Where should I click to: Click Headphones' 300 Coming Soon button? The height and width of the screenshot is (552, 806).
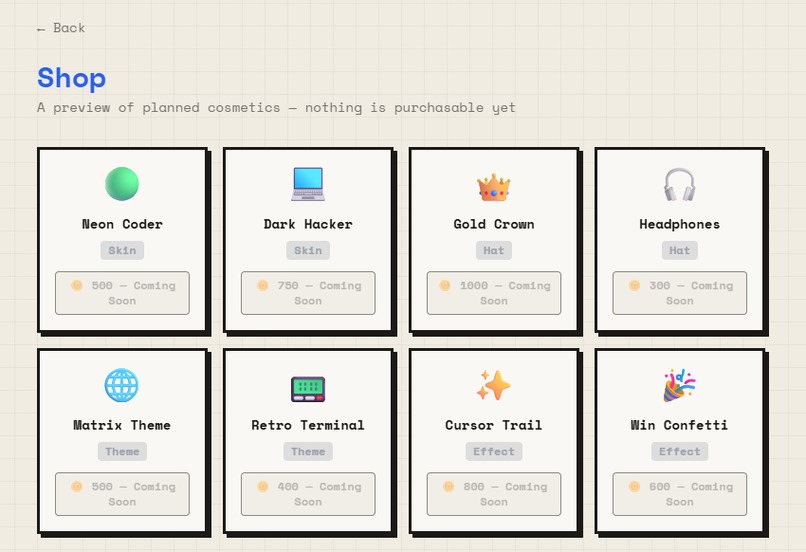680,293
